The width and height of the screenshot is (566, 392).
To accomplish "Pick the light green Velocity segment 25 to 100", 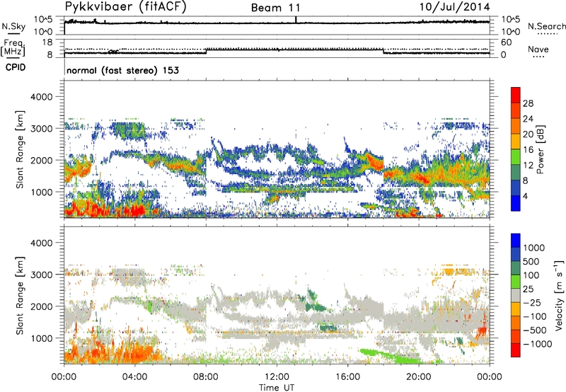I will point(516,282).
